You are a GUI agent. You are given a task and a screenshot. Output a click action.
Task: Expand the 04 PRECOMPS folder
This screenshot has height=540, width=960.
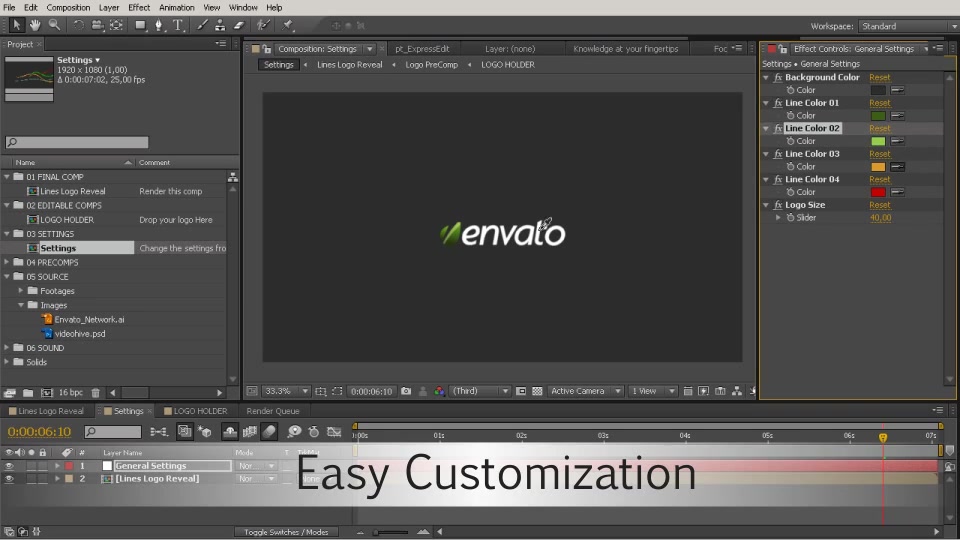point(7,262)
